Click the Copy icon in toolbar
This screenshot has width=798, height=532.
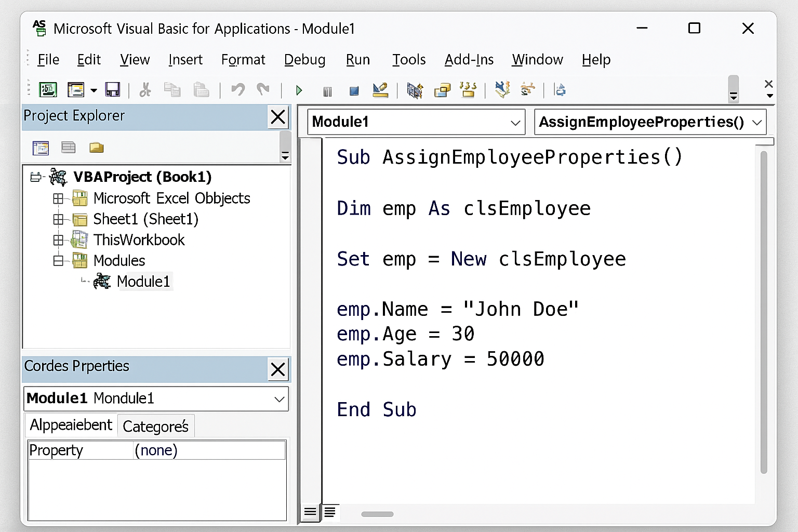click(x=172, y=90)
